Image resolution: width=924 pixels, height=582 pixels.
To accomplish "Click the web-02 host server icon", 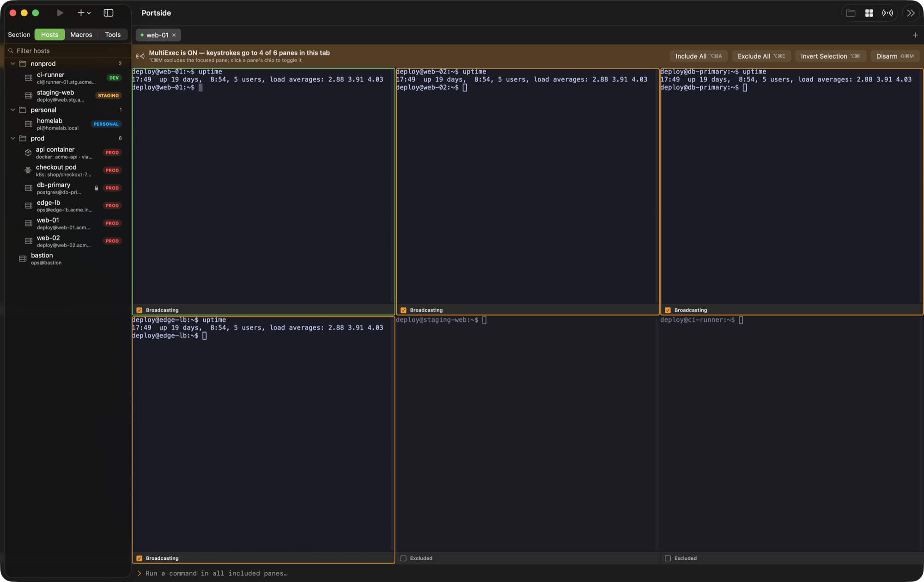I will [29, 241].
